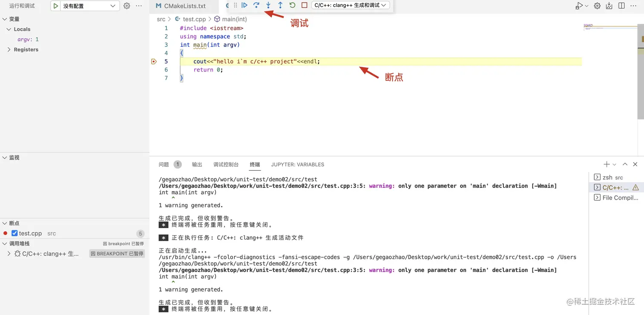Click the Restart debug session icon

pos(293,6)
